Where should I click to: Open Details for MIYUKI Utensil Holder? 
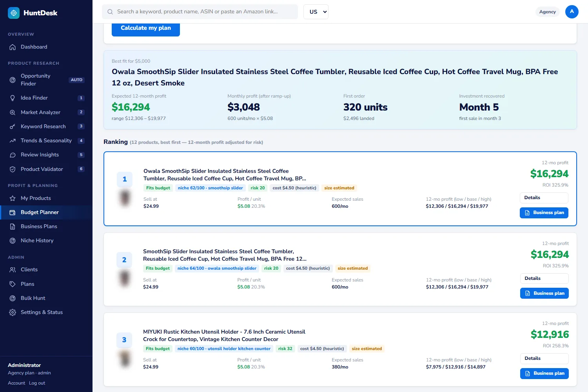tap(544, 359)
